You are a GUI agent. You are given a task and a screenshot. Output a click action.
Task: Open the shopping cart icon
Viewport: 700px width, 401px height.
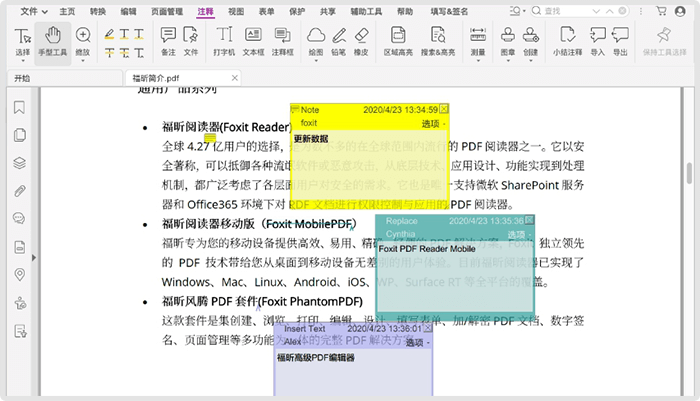(662, 11)
